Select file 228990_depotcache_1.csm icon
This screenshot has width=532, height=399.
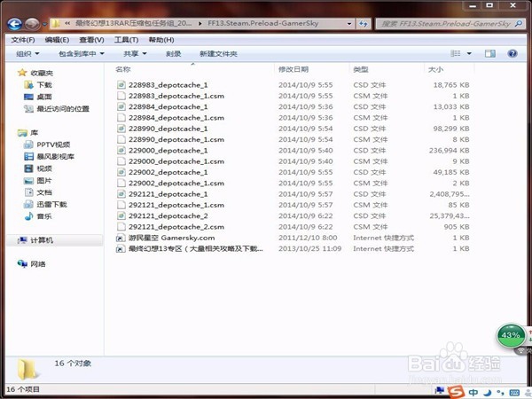(x=121, y=139)
